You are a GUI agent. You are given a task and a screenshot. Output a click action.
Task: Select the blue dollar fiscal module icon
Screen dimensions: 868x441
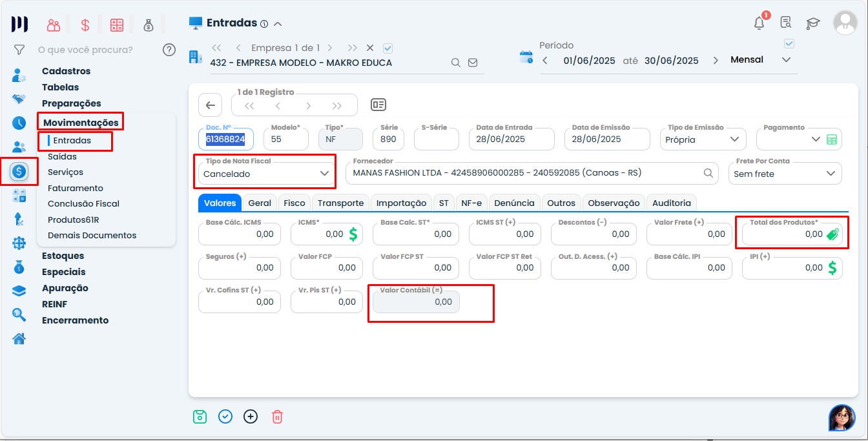tap(19, 171)
